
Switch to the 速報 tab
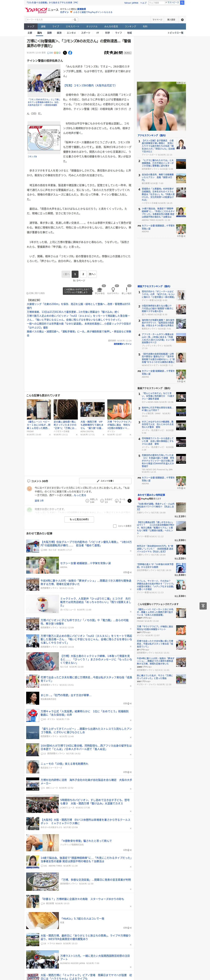(43, 27)
